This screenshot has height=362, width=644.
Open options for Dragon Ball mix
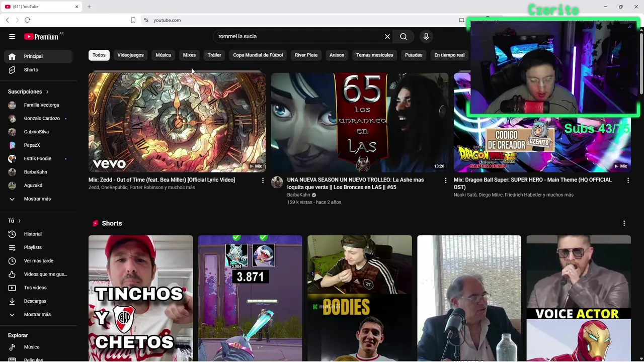tap(628, 180)
